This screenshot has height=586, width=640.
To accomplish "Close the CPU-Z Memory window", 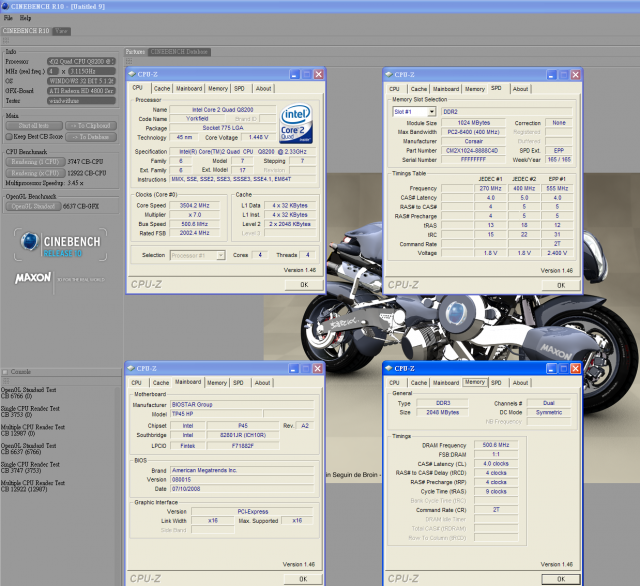I will tap(576, 368).
